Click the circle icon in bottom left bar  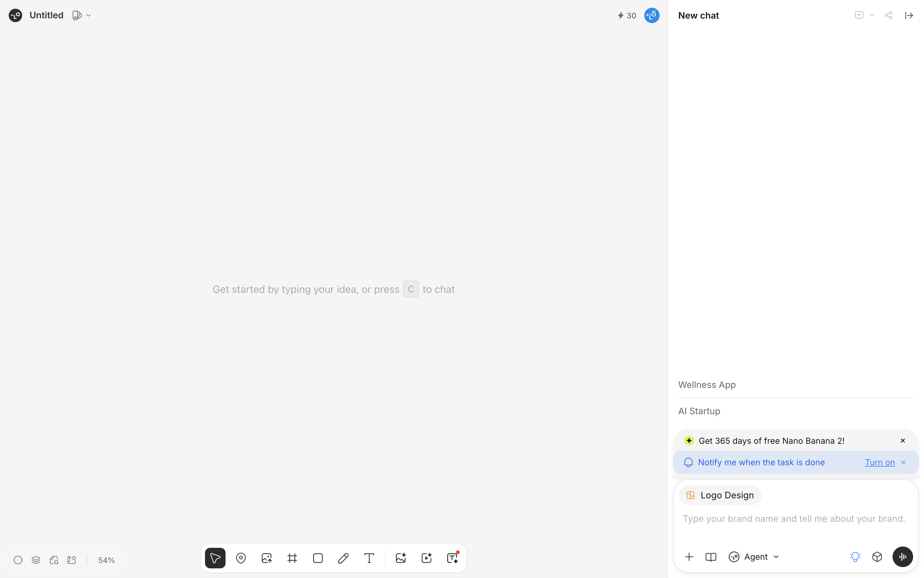18,560
